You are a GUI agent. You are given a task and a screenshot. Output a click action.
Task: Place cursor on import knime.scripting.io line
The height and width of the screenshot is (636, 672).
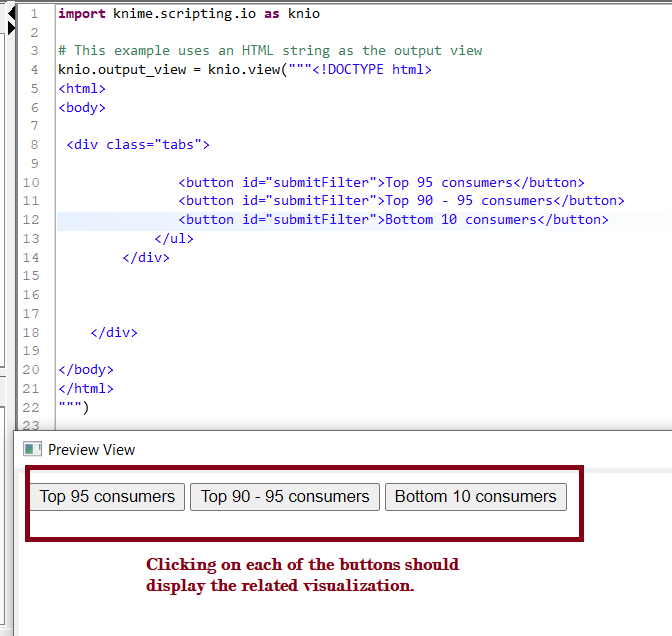pos(189,14)
